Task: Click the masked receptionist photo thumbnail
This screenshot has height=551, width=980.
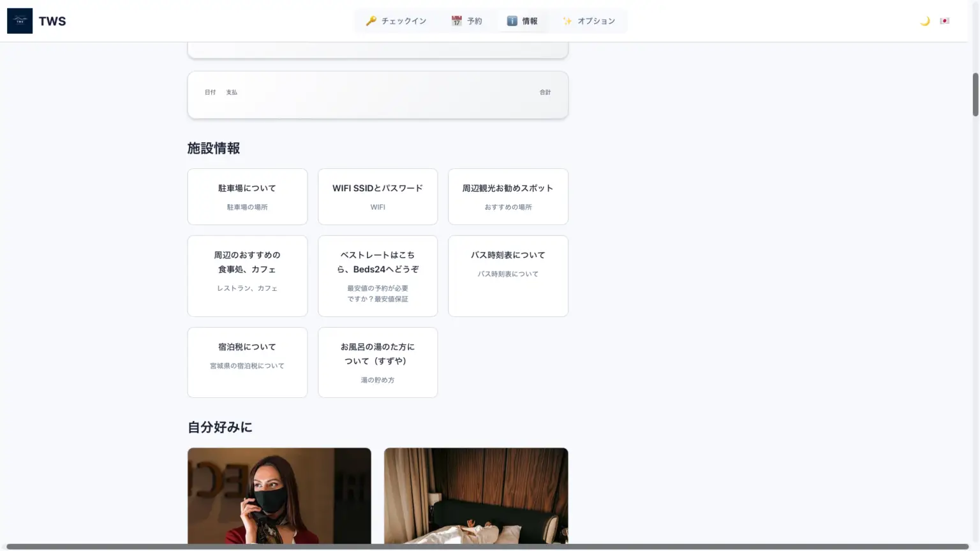Action: [279, 496]
